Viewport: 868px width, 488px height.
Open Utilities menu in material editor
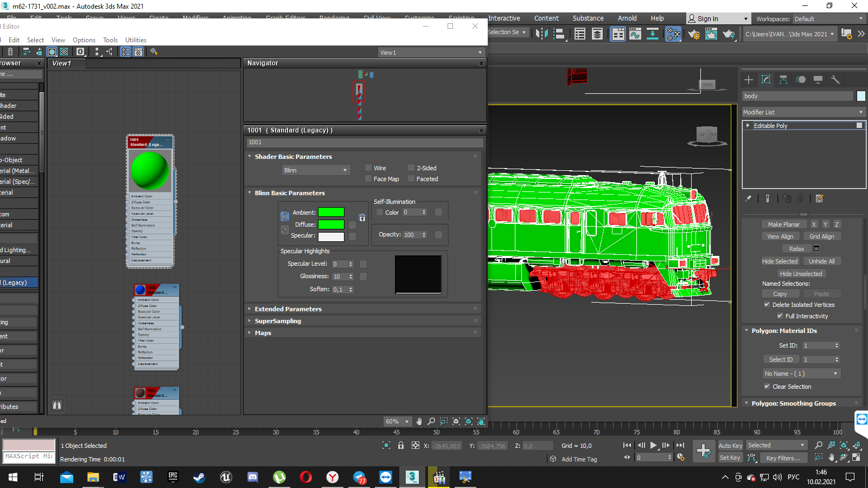136,40
